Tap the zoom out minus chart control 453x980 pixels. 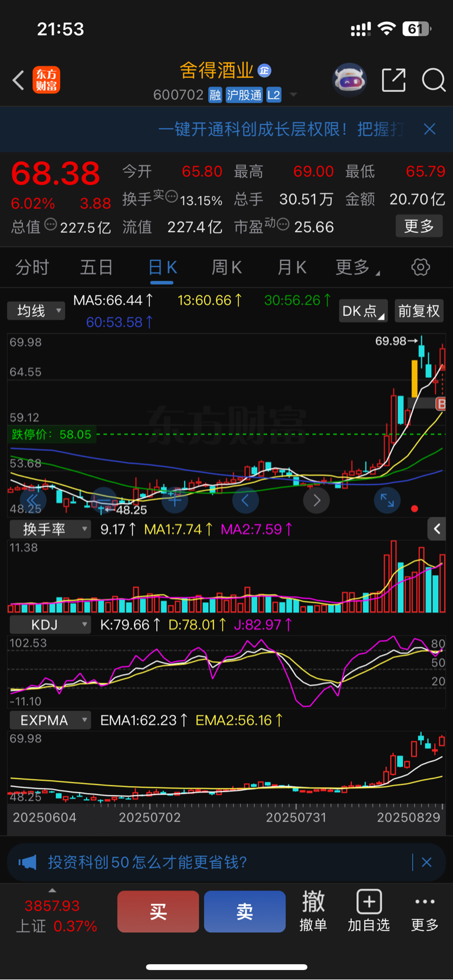pyautogui.click(x=104, y=500)
